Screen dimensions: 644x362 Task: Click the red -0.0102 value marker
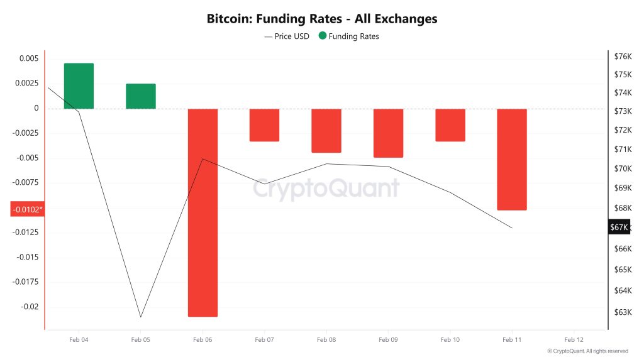[28, 209]
